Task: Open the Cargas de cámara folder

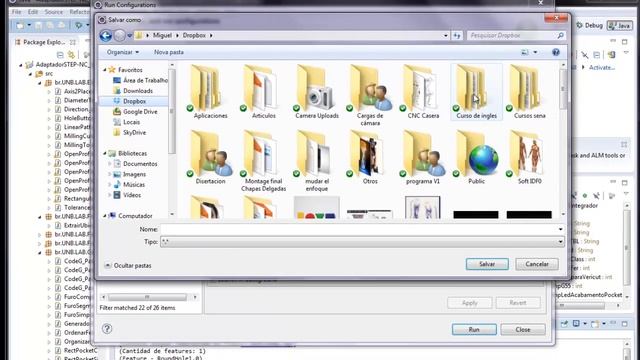Action: tap(370, 95)
